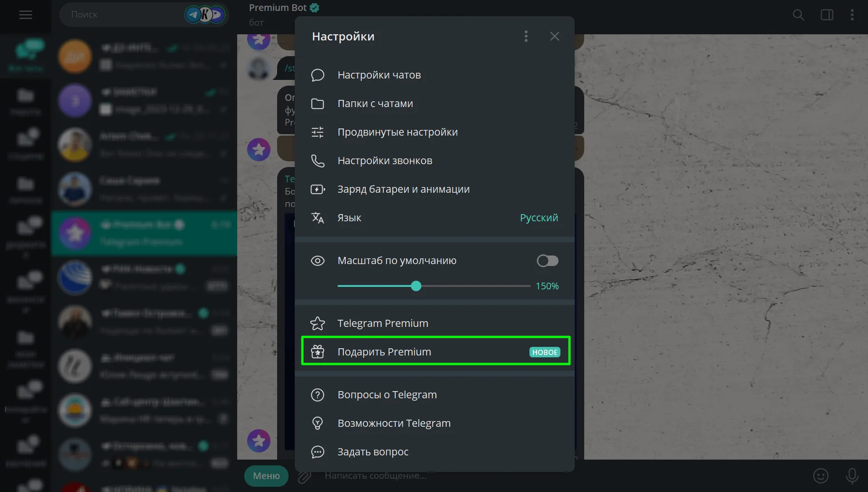Click the microphone voice message icon
Screen dimensions: 868x492
pos(852,475)
